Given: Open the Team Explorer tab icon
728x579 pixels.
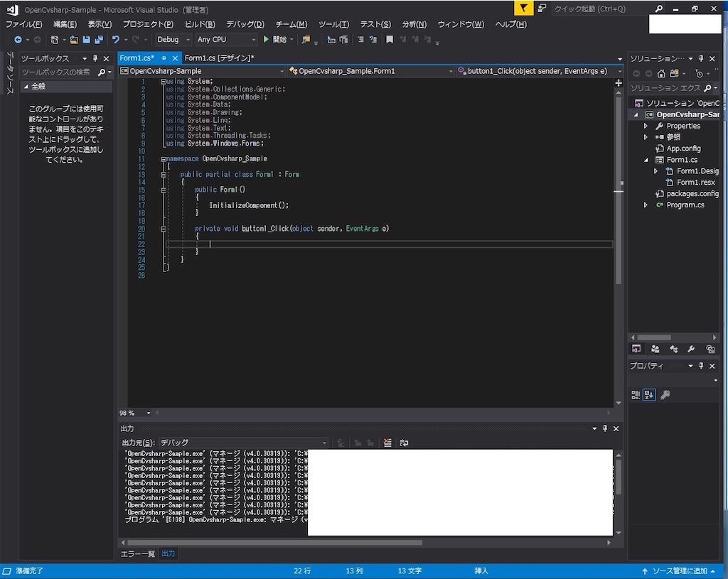Looking at the screenshot, I should [655, 349].
